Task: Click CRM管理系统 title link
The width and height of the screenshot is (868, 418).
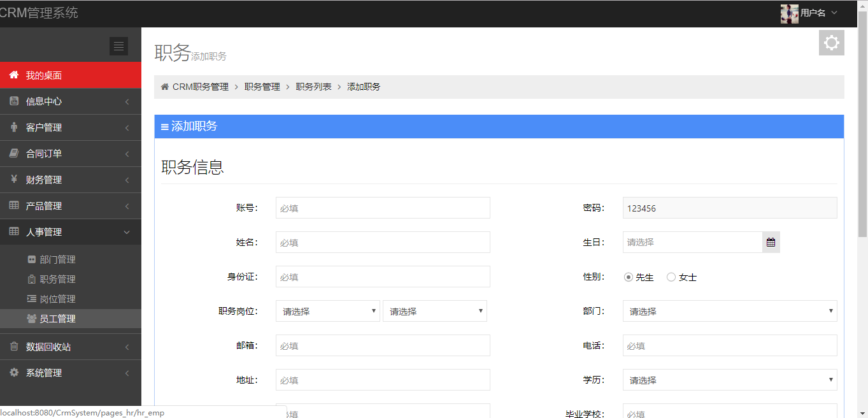Action: 38,13
